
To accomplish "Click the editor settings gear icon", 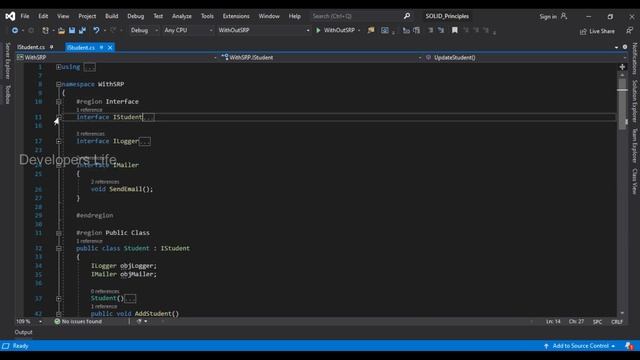I will coord(625,47).
